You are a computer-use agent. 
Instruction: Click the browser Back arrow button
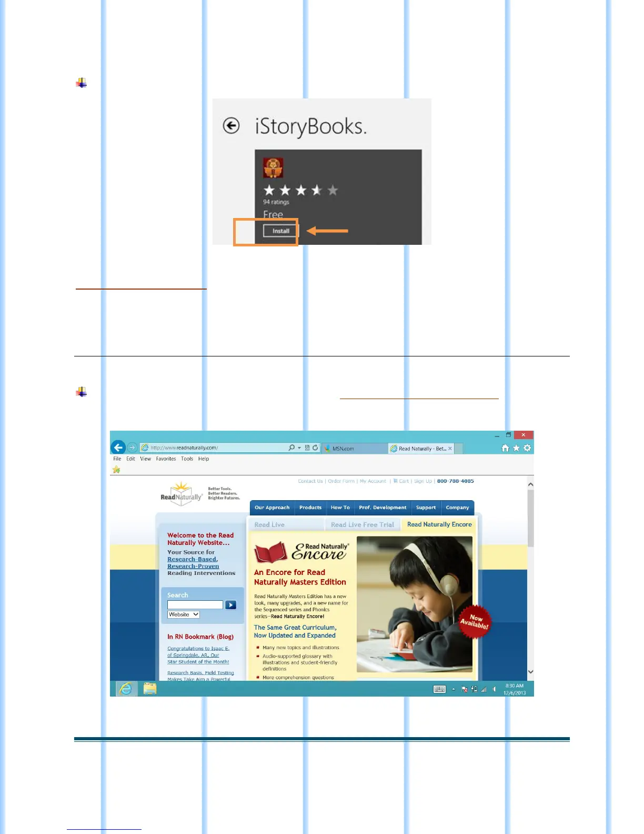pyautogui.click(x=118, y=448)
